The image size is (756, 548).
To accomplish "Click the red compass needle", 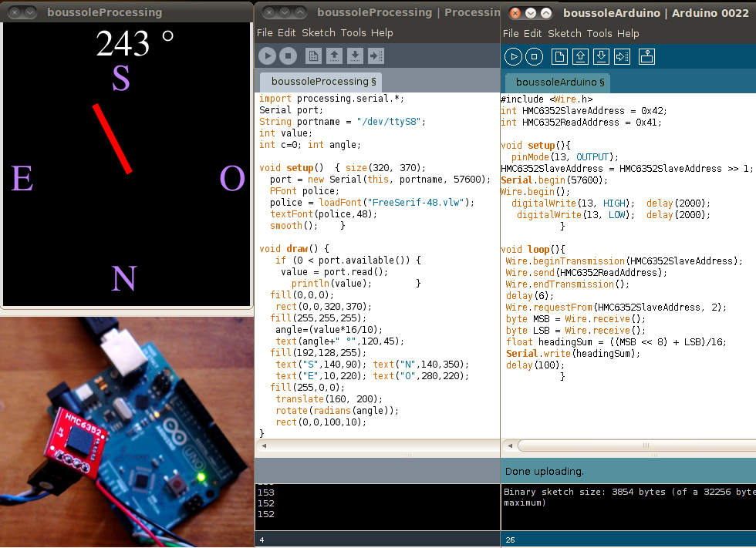I will [113, 139].
